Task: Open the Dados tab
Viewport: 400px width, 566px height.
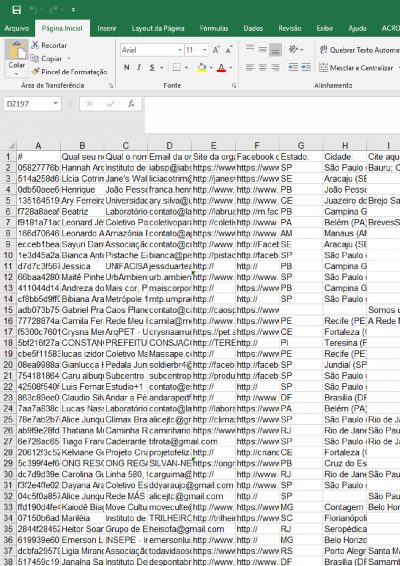Action: coord(253,28)
